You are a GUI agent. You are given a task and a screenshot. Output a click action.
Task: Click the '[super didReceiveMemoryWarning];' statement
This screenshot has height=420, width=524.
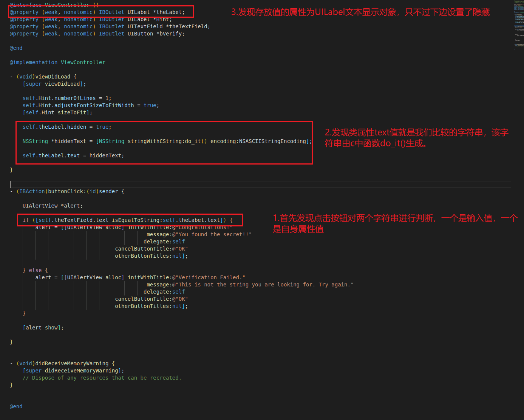pyautogui.click(x=73, y=371)
